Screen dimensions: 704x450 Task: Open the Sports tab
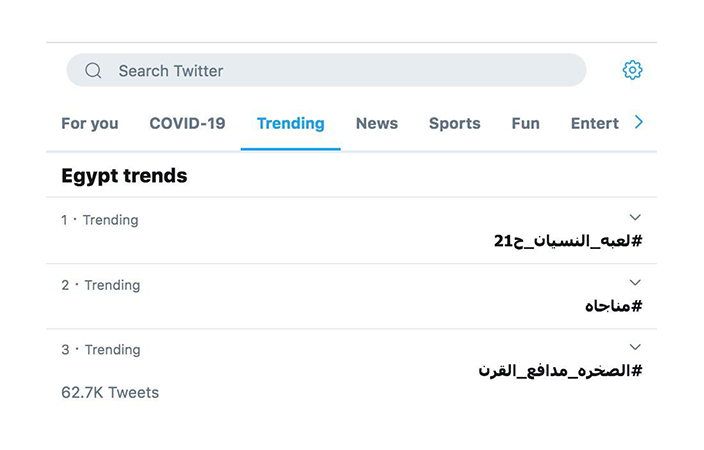pyautogui.click(x=454, y=124)
